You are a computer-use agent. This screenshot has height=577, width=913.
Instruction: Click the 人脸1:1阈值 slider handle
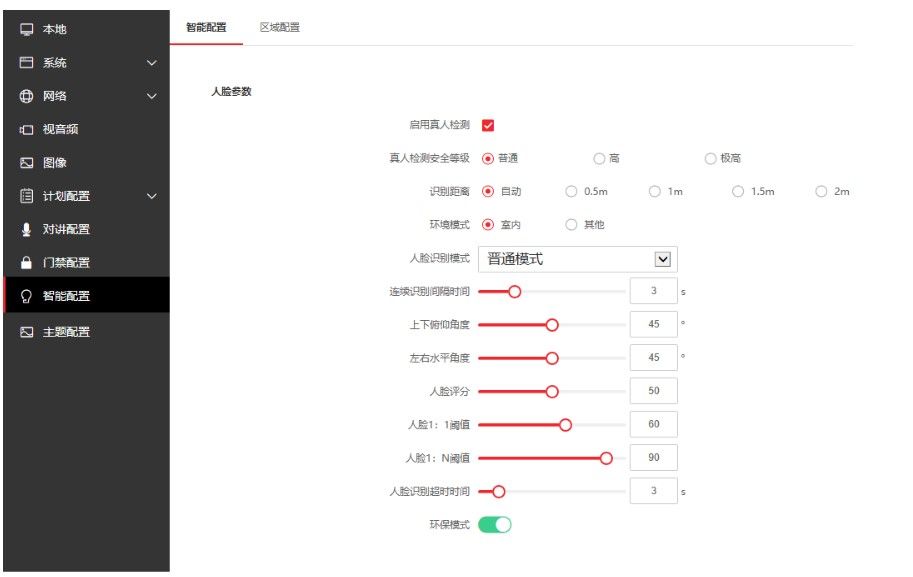coord(565,425)
